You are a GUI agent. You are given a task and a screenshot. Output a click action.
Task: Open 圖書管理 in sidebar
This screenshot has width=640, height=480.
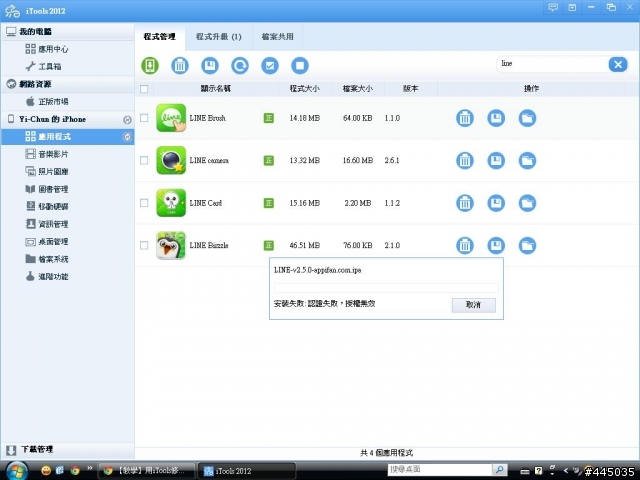point(67,189)
